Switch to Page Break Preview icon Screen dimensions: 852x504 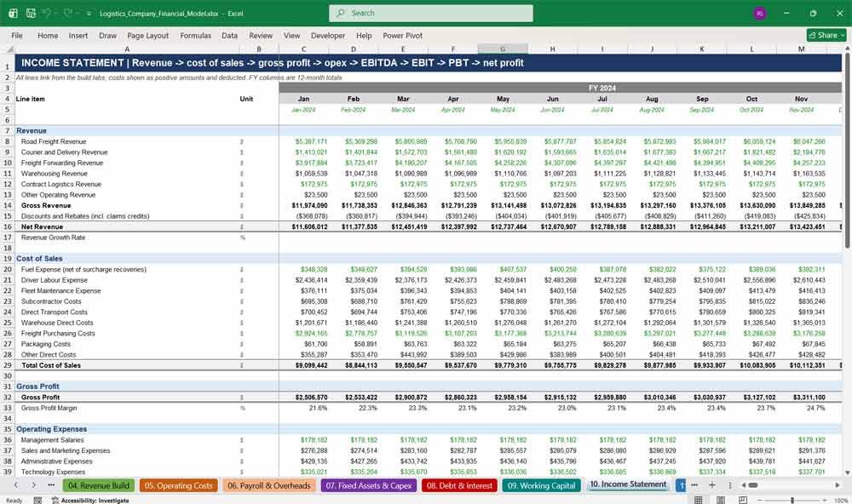pos(743,501)
